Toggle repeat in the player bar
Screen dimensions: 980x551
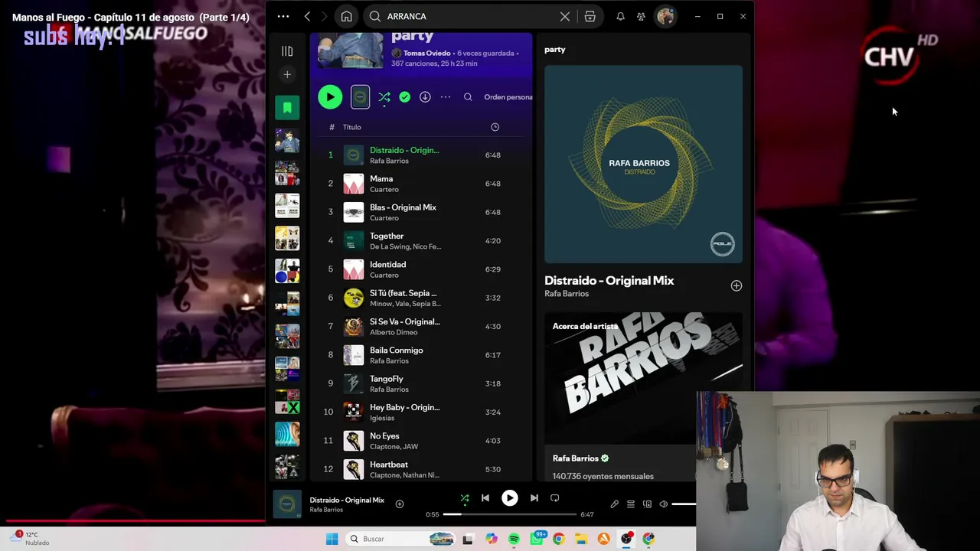point(554,498)
